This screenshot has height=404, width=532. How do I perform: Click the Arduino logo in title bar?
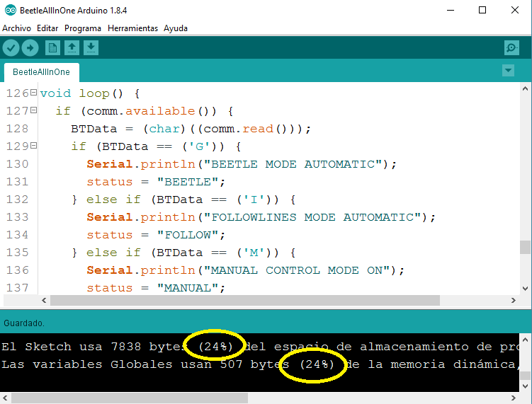[x=11, y=10]
